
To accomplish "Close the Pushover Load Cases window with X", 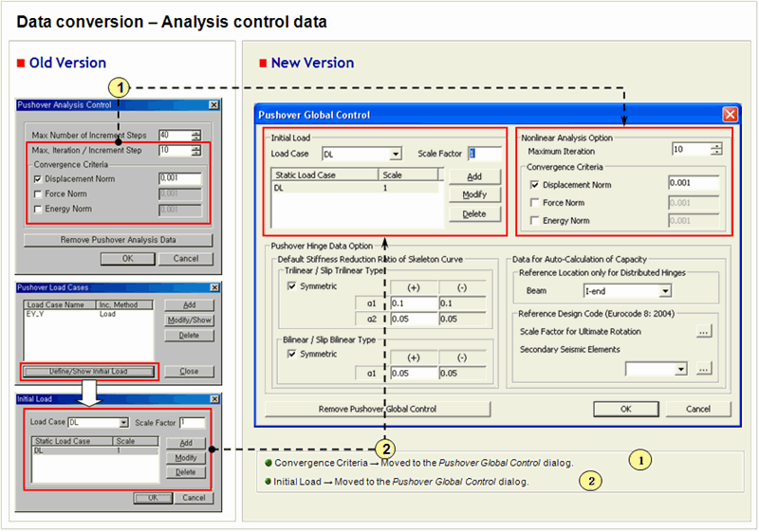I will 213,286.
